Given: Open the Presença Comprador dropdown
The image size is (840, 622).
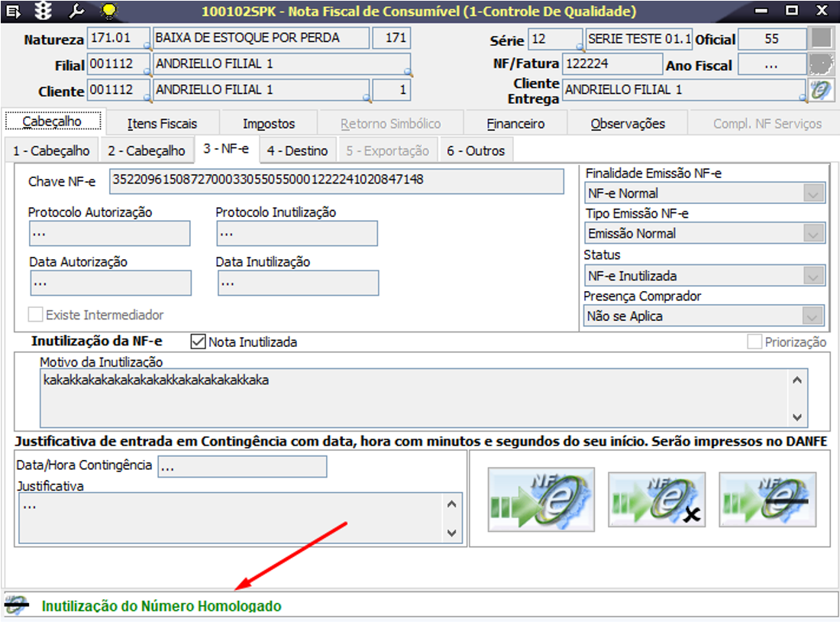Looking at the screenshot, I should point(812,316).
